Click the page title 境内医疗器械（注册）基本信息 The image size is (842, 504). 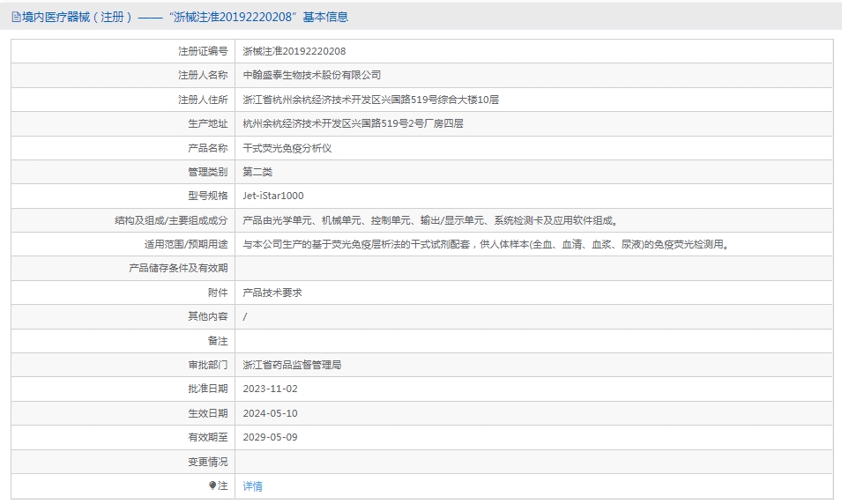point(185,17)
